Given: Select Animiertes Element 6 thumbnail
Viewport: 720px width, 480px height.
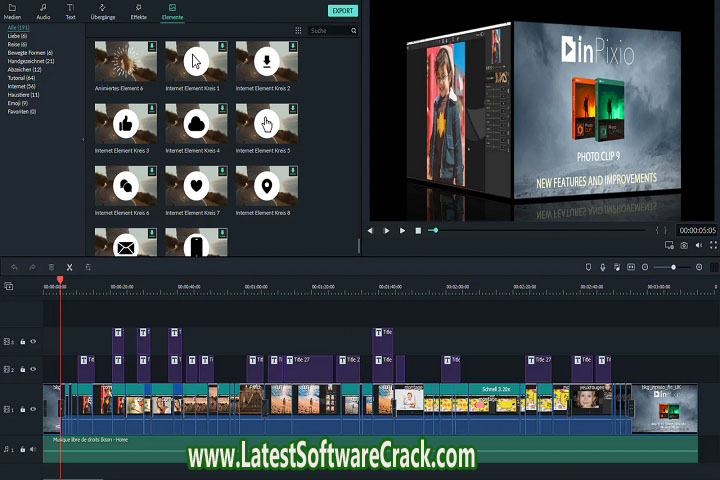Looking at the screenshot, I should point(125,61).
